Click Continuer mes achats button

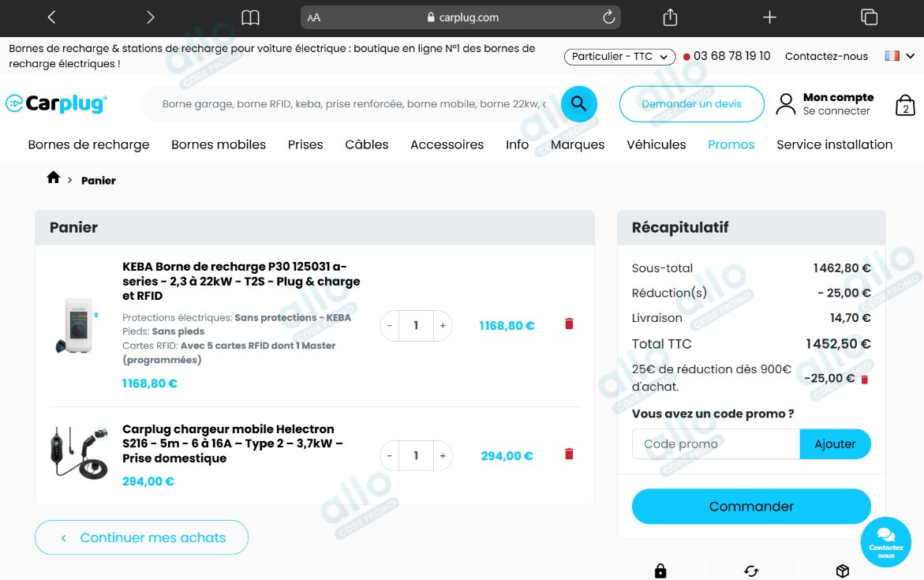point(142,537)
